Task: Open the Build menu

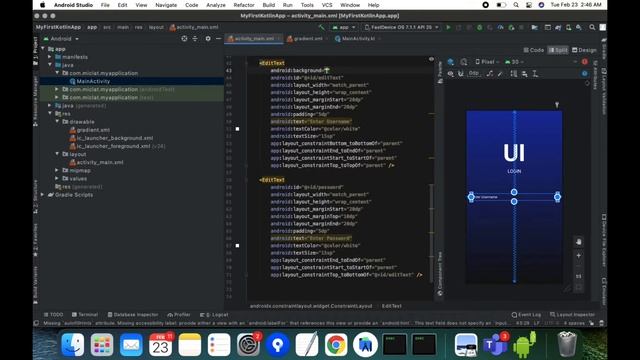Action: pyautogui.click(x=269, y=5)
